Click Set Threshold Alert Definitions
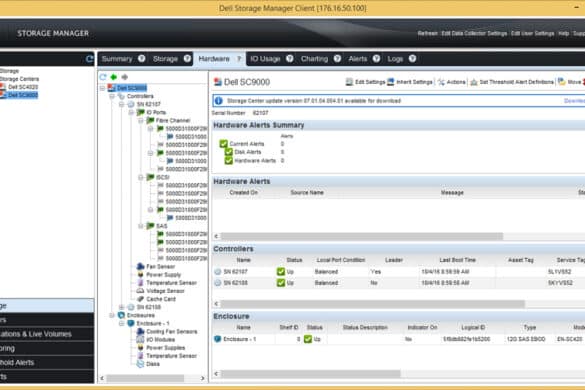 512,82
